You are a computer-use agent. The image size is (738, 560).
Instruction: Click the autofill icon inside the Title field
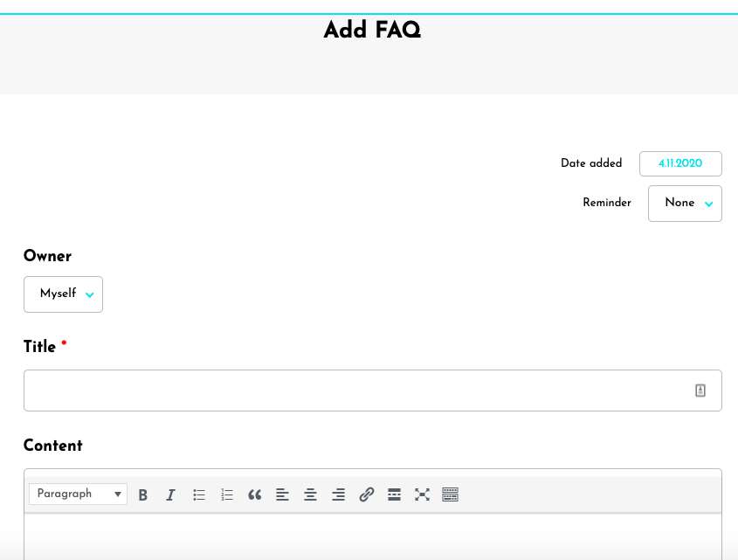click(x=700, y=390)
